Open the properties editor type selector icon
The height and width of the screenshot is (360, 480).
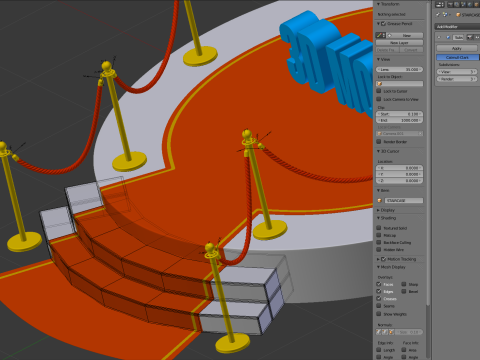(440, 5)
